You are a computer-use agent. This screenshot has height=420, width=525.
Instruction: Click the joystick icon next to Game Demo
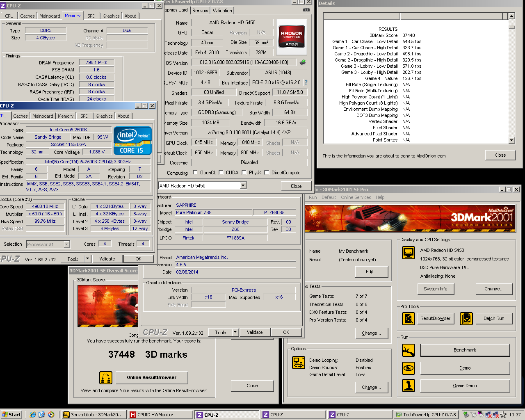point(409,386)
